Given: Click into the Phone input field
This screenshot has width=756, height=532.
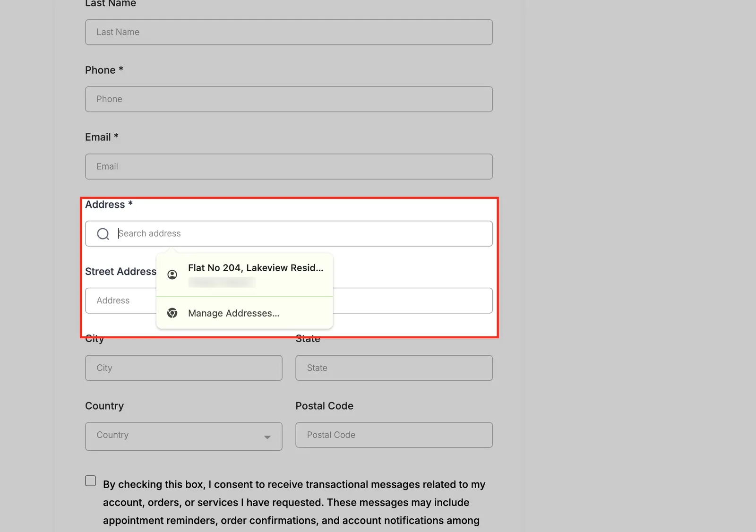Looking at the screenshot, I should [289, 99].
